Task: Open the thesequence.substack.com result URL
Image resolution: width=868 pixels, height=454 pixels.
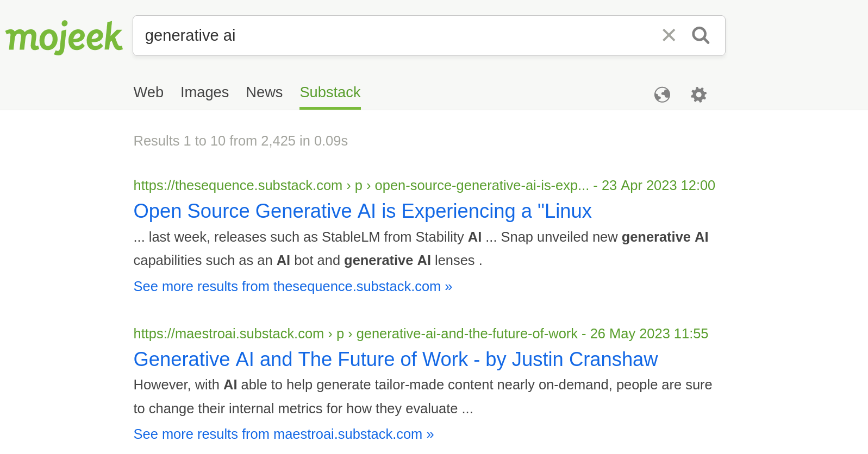Action: pyautogui.click(x=361, y=186)
